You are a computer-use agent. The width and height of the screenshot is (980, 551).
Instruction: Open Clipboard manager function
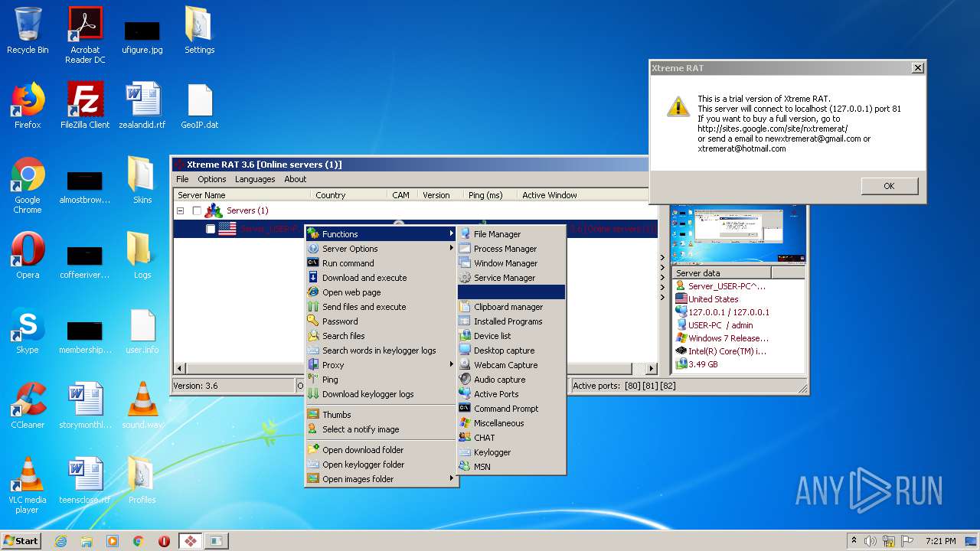[511, 307]
